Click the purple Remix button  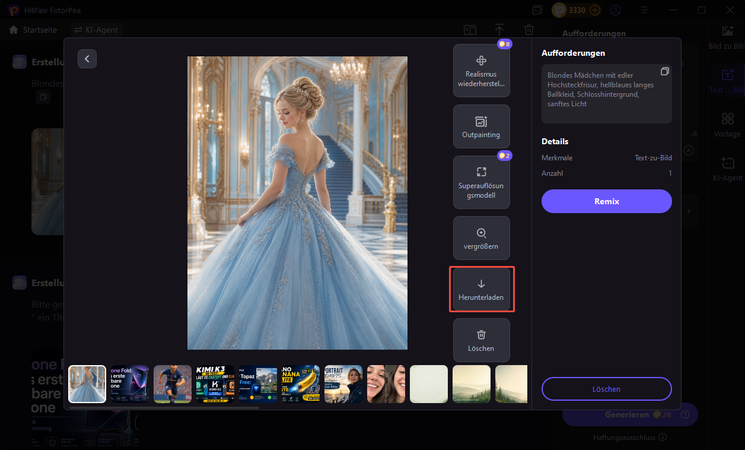pos(606,201)
